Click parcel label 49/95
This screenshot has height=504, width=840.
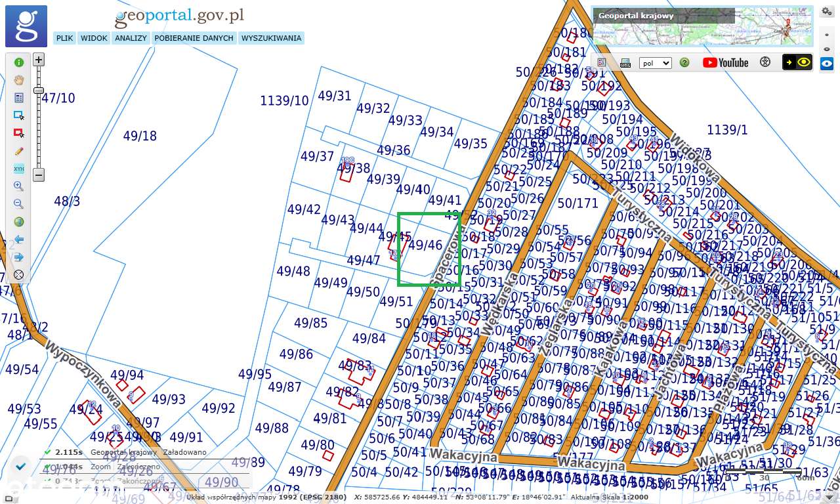click(255, 374)
